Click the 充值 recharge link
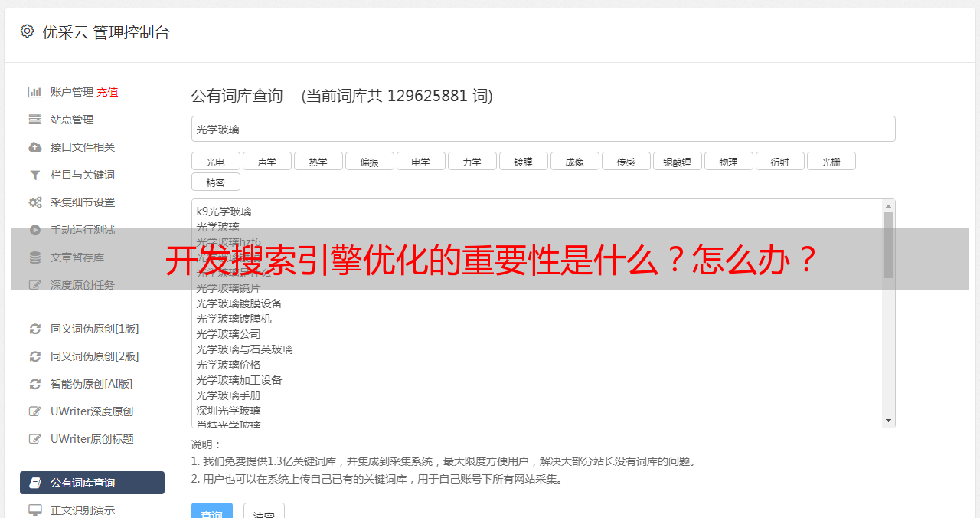This screenshot has height=518, width=980. coord(107,92)
